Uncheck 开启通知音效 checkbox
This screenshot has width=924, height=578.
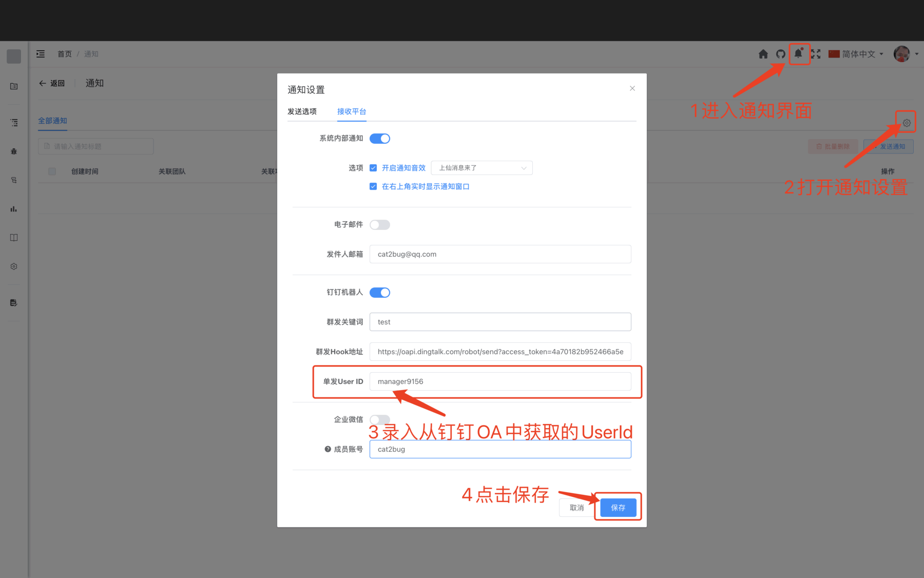[x=373, y=168]
